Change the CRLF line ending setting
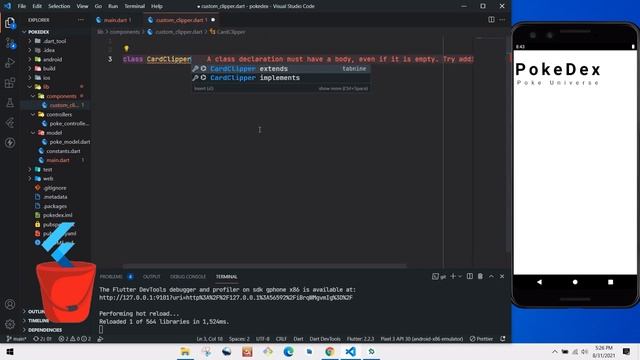This screenshot has height=360, width=640. 281,339
